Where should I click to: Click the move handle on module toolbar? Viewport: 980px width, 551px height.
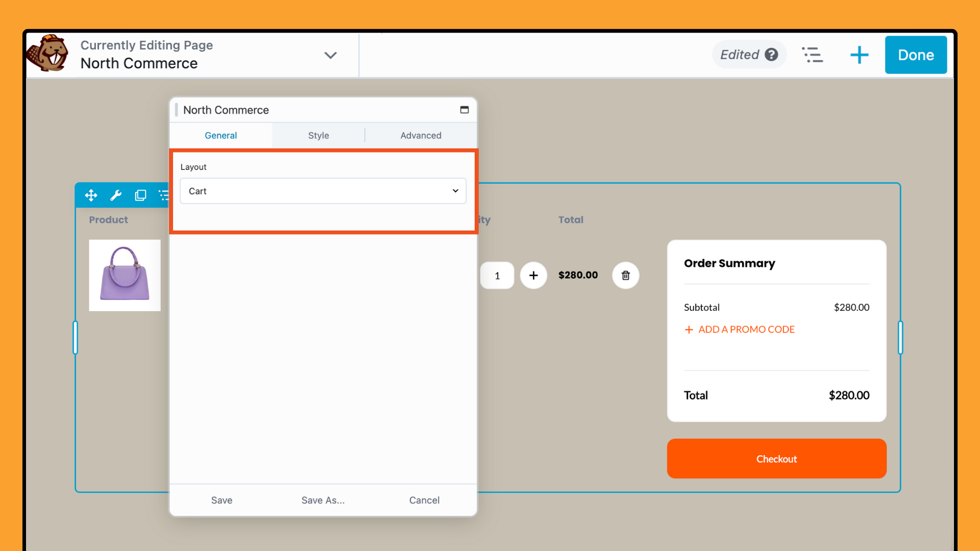(x=91, y=195)
